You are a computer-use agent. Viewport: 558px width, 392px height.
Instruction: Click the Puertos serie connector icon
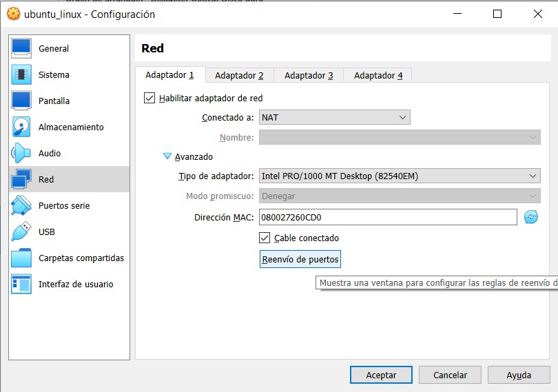click(x=21, y=205)
